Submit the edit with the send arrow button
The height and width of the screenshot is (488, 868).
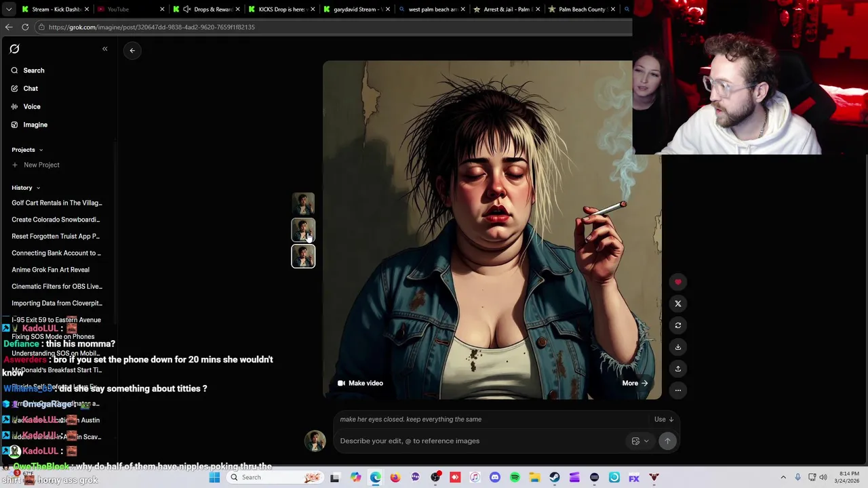click(667, 441)
